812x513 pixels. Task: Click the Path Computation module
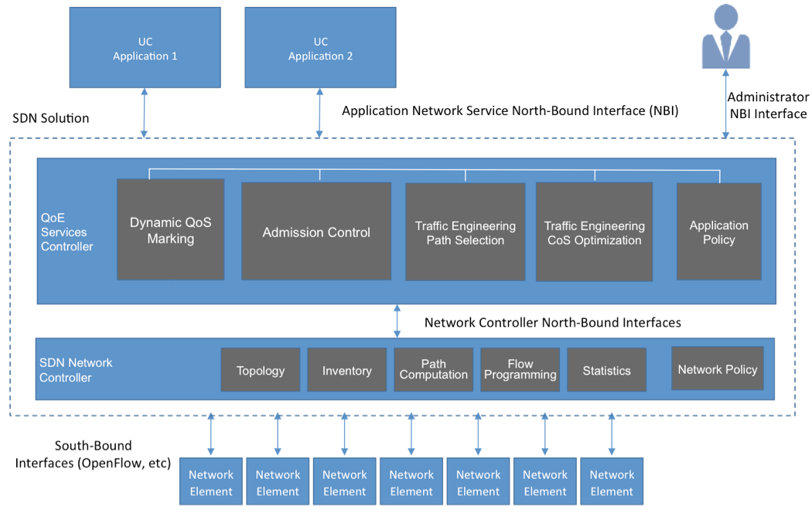tap(433, 370)
